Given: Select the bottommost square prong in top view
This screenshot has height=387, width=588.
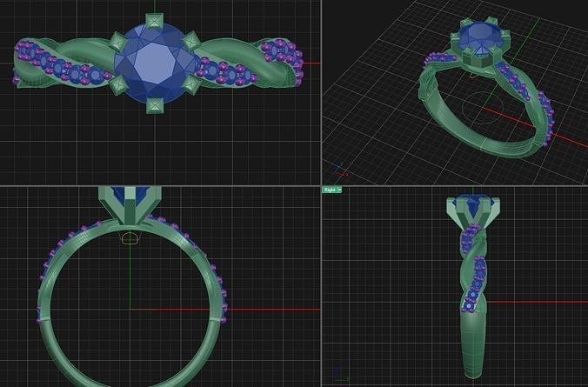Looking at the screenshot, I should coord(155,105).
